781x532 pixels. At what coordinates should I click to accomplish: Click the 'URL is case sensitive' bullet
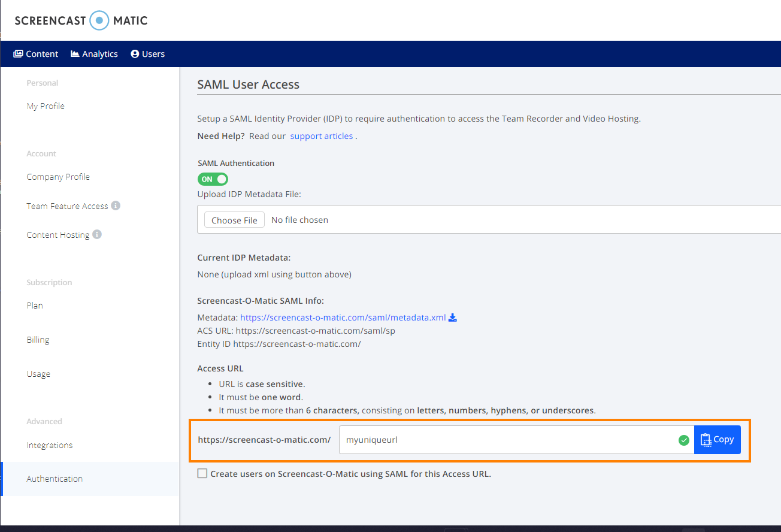(x=262, y=384)
